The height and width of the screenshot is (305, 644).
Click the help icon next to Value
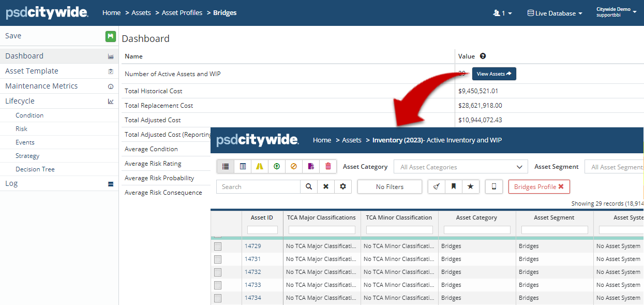click(x=483, y=56)
